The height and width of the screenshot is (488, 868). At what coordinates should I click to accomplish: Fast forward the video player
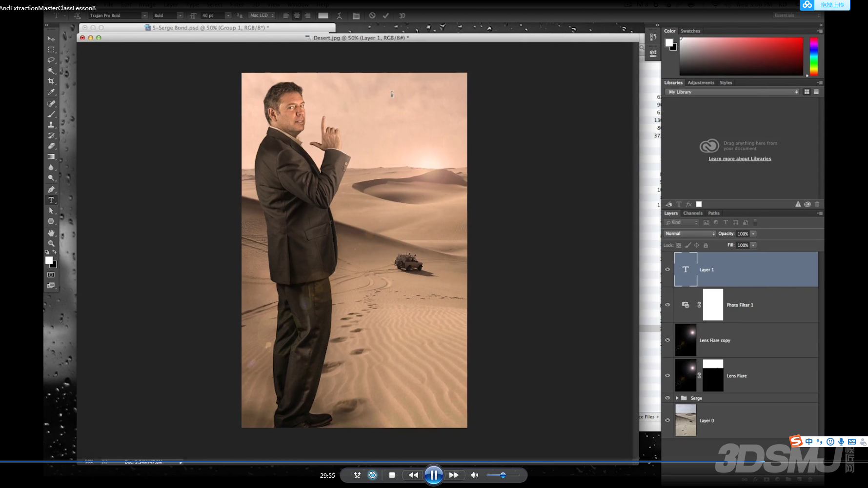454,475
